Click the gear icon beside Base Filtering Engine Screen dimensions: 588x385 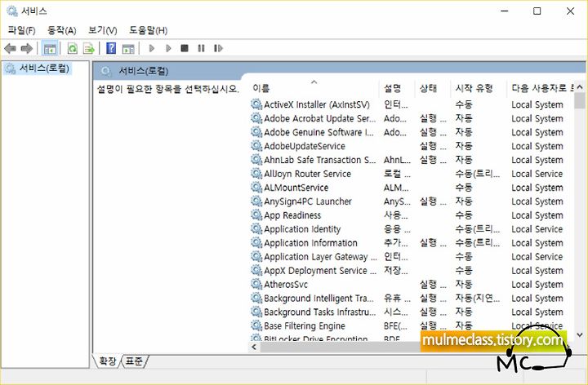click(x=256, y=325)
